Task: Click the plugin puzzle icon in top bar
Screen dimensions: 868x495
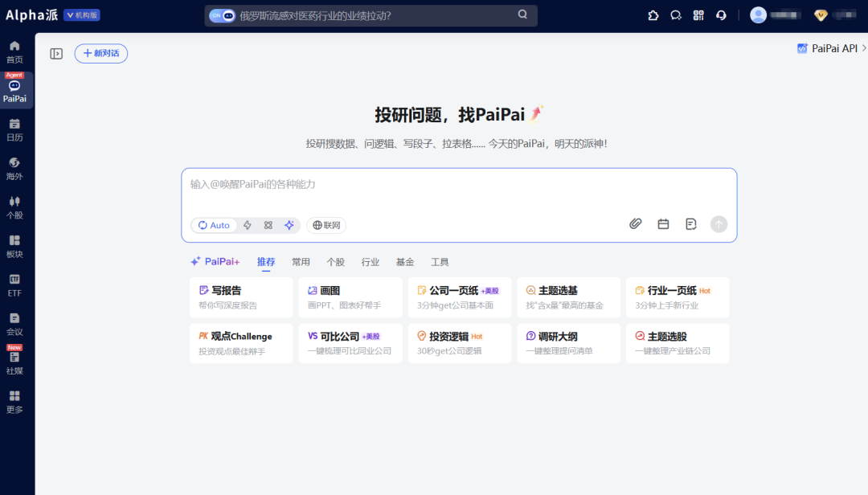Action: coord(653,14)
